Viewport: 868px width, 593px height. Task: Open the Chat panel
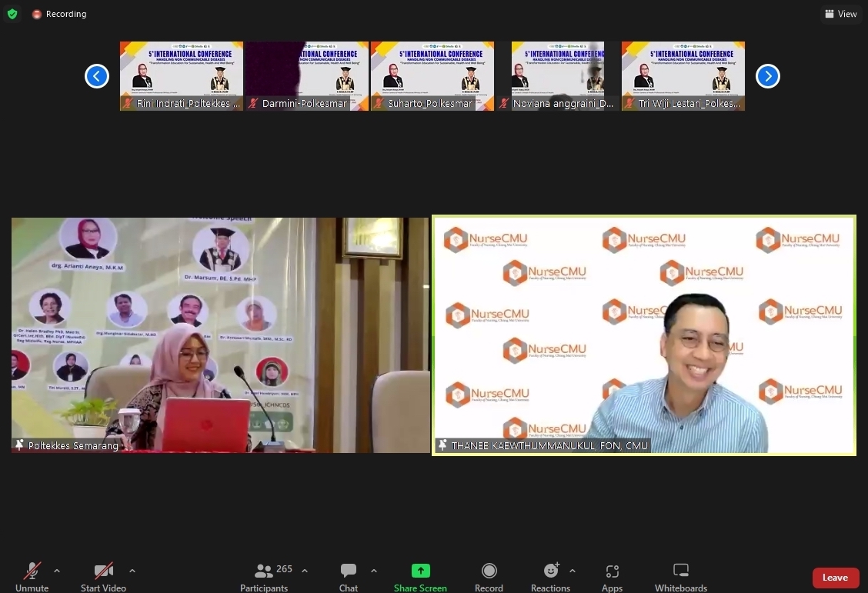348,578
